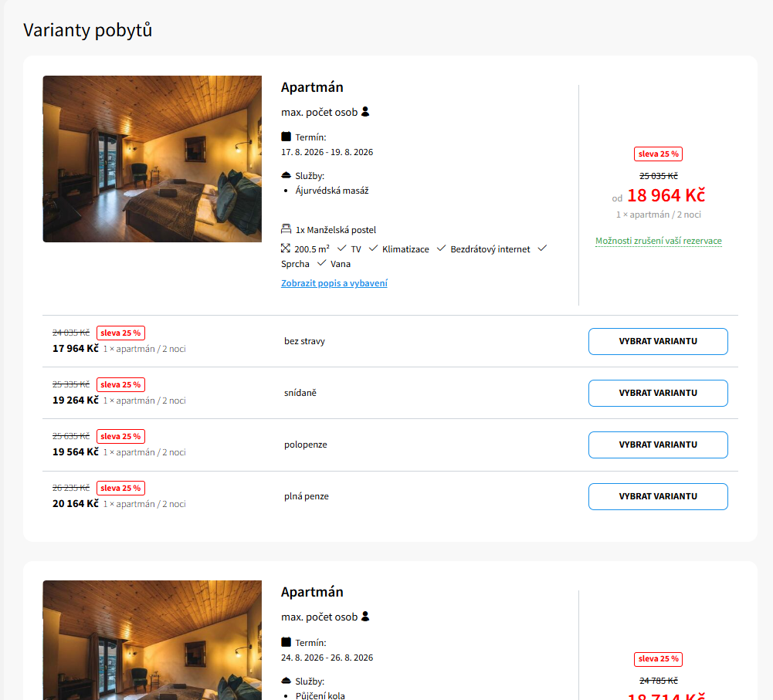Click 'sleva 25 %' badge in bez stravy row
The width and height of the screenshot is (773, 700).
point(120,333)
